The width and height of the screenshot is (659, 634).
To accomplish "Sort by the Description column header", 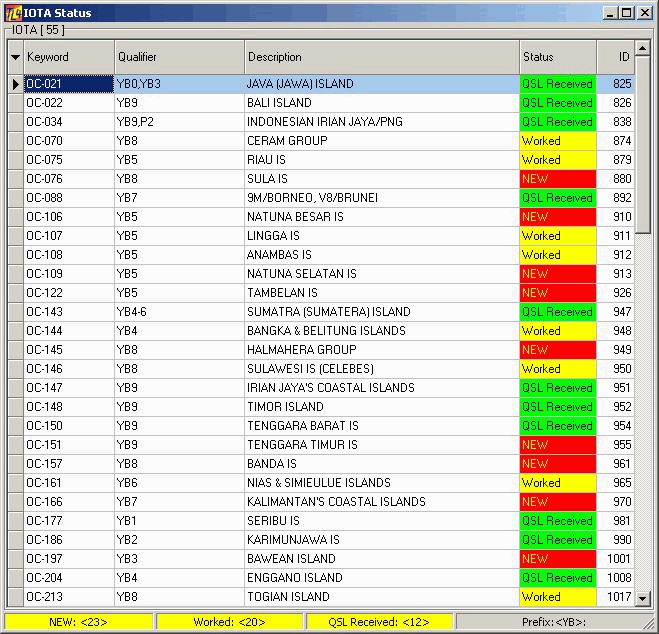I will (x=382, y=57).
